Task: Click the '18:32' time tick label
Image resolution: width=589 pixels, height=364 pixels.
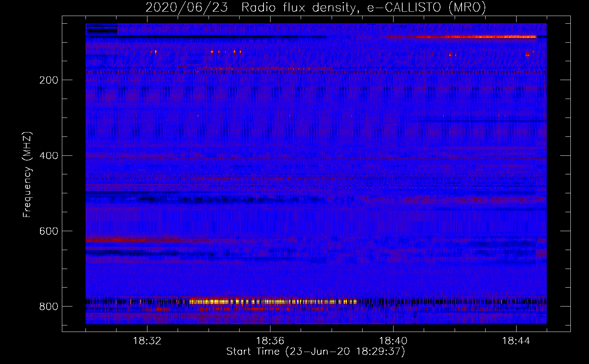Action: tap(147, 341)
